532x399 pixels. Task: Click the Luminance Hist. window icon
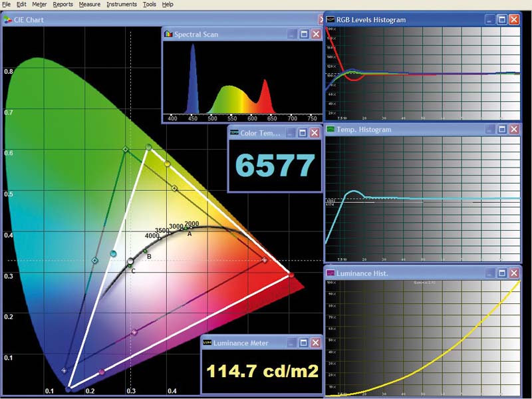tap(330, 273)
